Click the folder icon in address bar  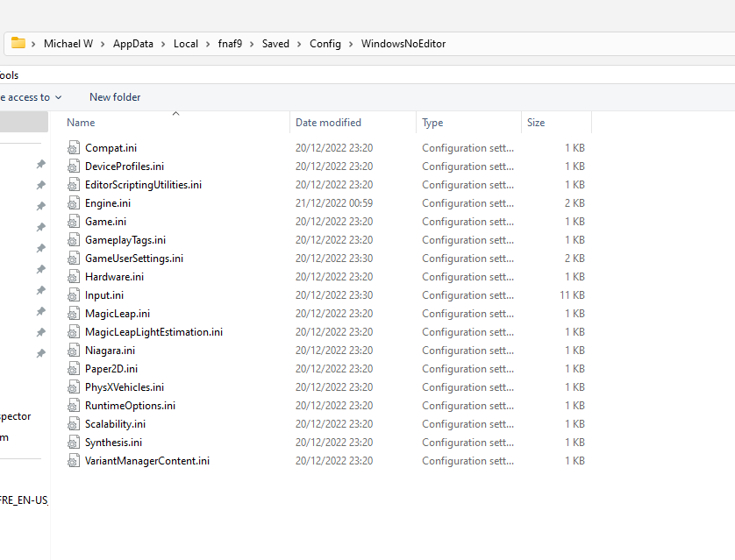18,43
